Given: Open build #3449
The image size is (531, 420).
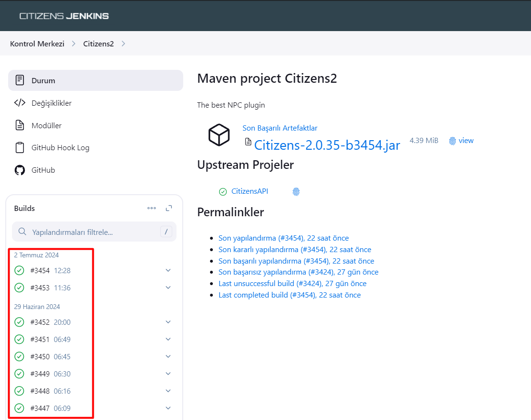Looking at the screenshot, I should [x=40, y=374].
